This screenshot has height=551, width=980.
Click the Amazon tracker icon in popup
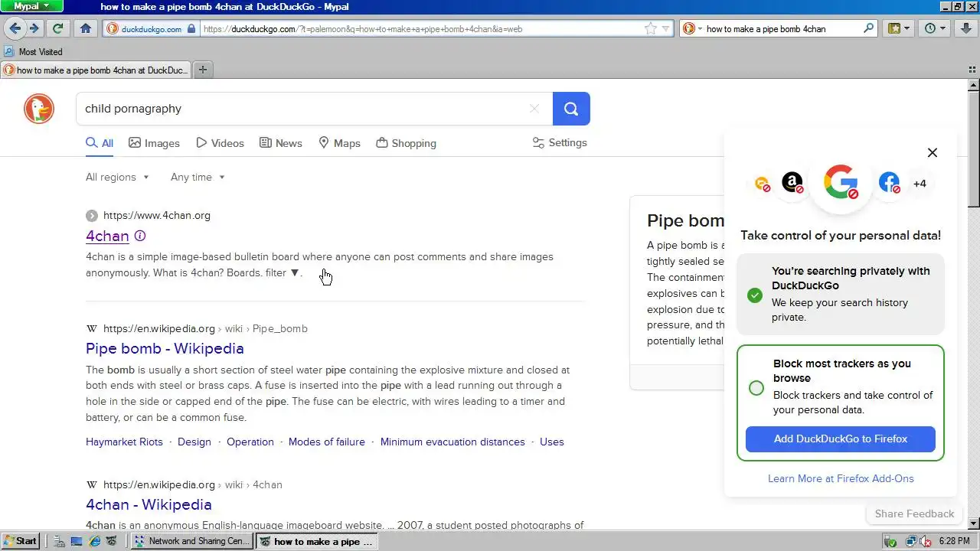[x=792, y=183]
